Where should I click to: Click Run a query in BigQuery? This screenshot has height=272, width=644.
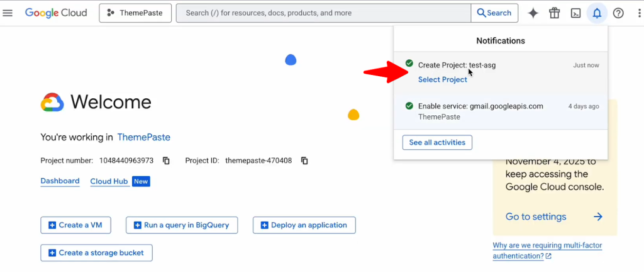coord(182,225)
